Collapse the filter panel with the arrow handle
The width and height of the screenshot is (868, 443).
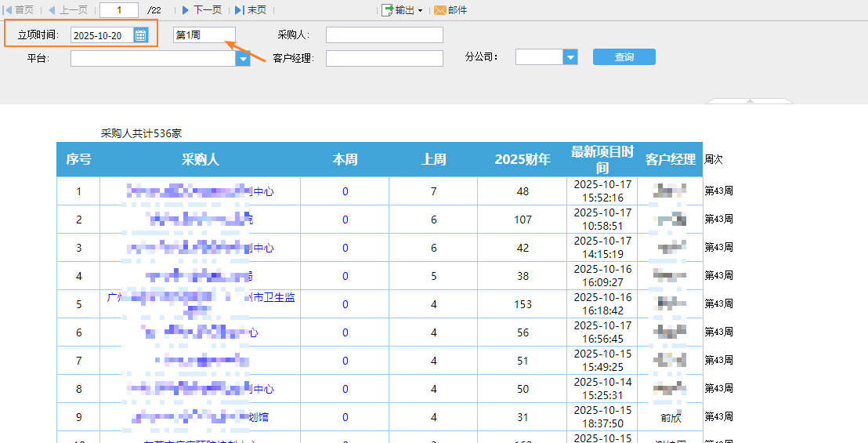click(x=750, y=100)
